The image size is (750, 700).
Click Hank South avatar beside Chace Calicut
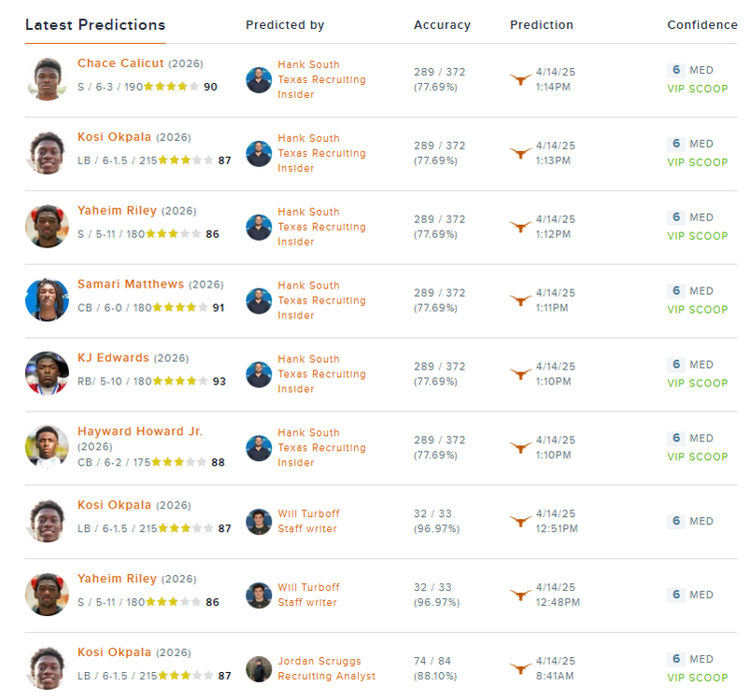[x=259, y=79]
